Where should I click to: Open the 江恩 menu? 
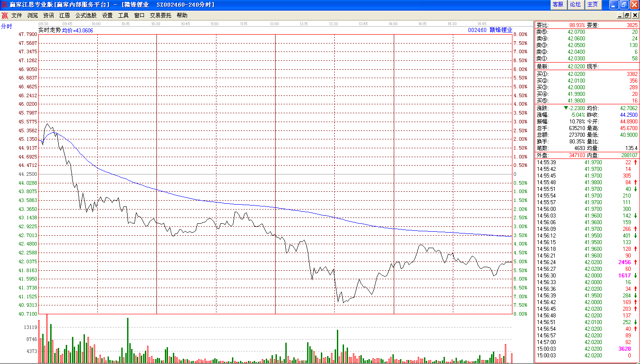click(65, 15)
